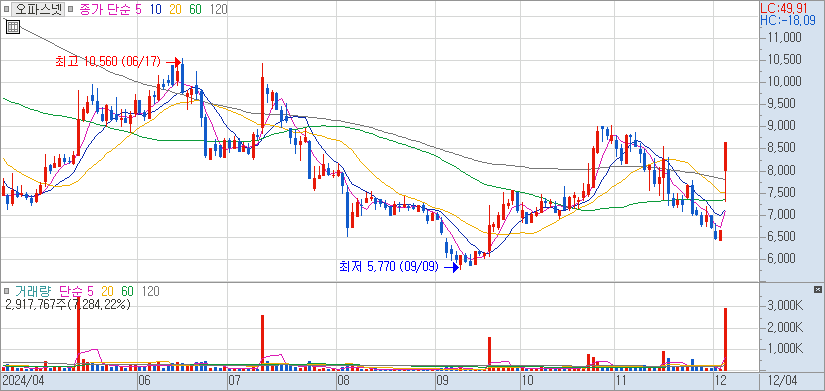Select the green 60 price moving-average label

195,9
